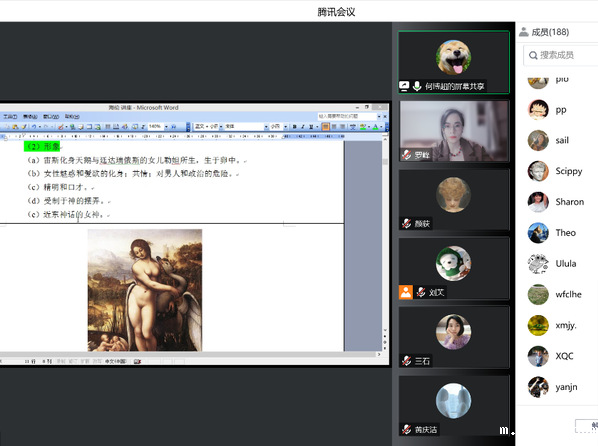Open the 帮助(H) menu in Word
598x446 pixels.
72,116
